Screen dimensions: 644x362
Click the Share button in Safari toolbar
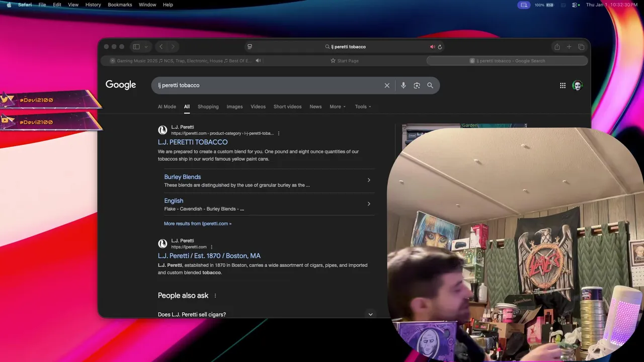(557, 47)
